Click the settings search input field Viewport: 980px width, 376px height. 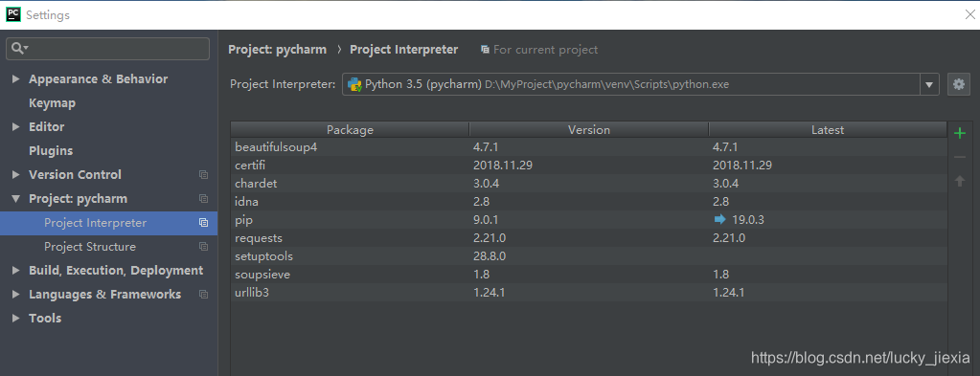pyautogui.click(x=107, y=49)
